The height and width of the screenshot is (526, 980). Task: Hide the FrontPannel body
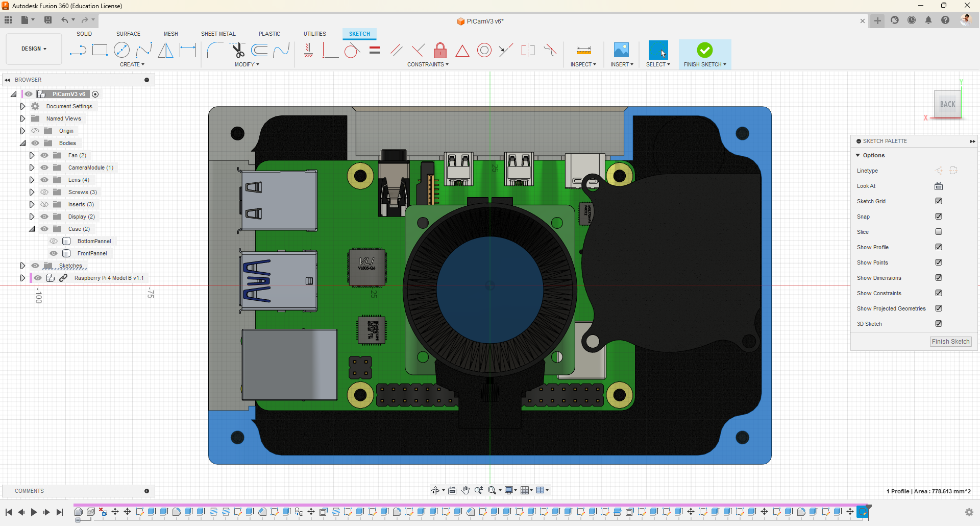(54, 253)
